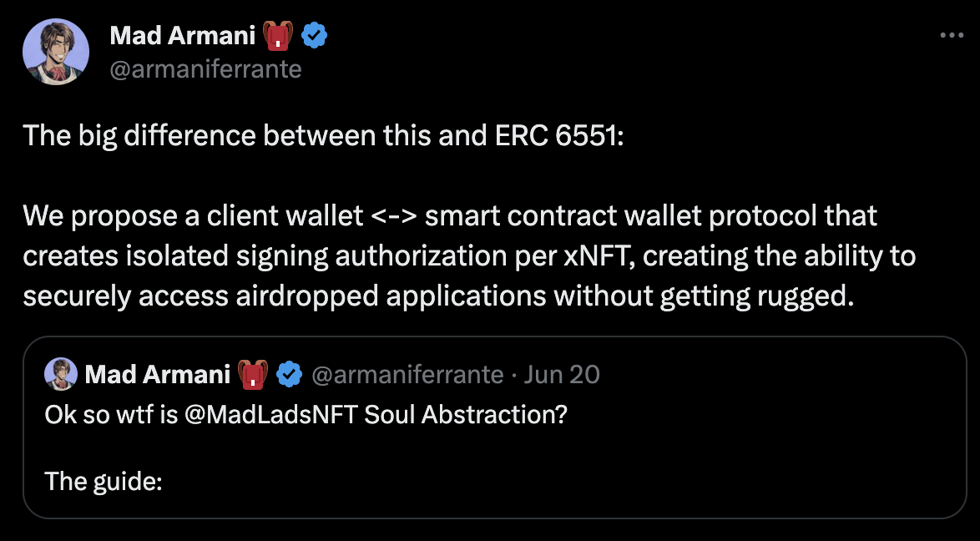Click the line "The big difference between this and ERC 6551:"

(x=323, y=135)
